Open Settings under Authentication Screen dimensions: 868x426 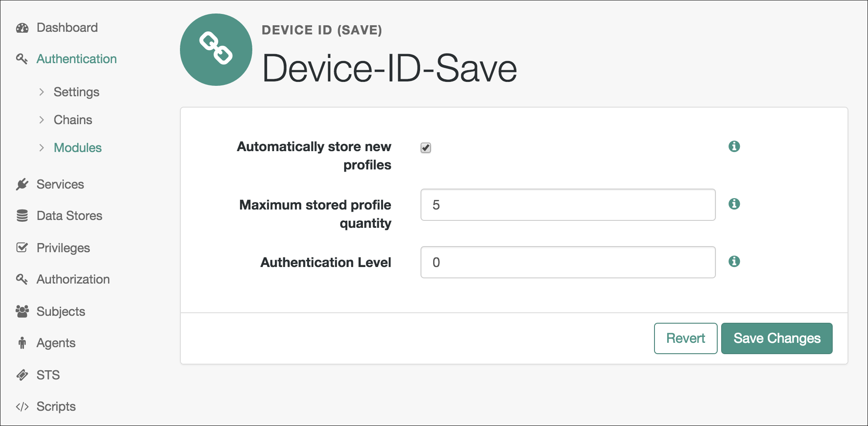point(77,92)
